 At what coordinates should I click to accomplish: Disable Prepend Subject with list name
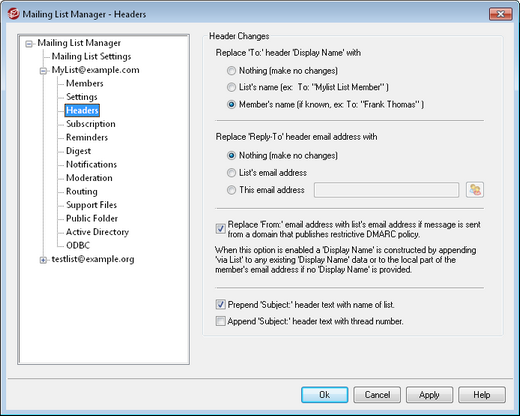click(x=220, y=304)
